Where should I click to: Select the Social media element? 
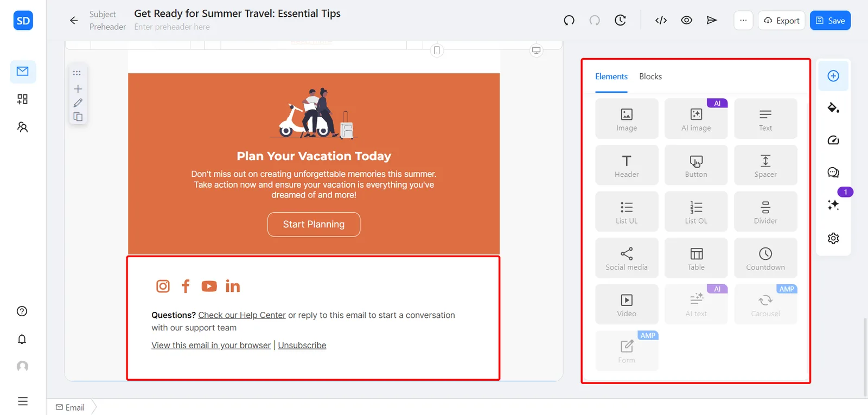click(x=627, y=258)
